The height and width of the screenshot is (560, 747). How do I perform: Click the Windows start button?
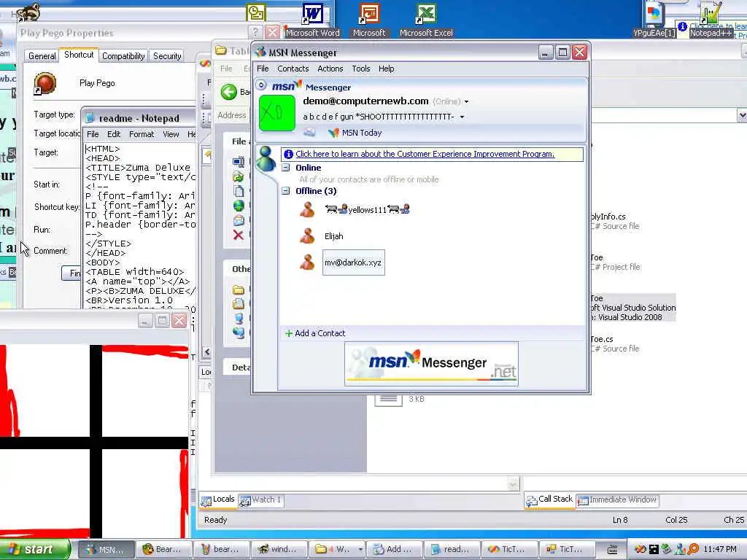[35, 550]
